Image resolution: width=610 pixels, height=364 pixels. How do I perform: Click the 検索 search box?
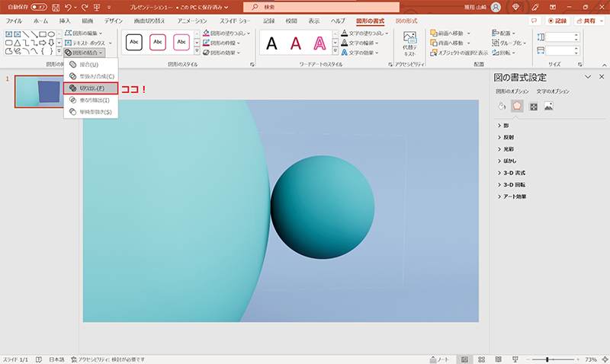point(305,7)
